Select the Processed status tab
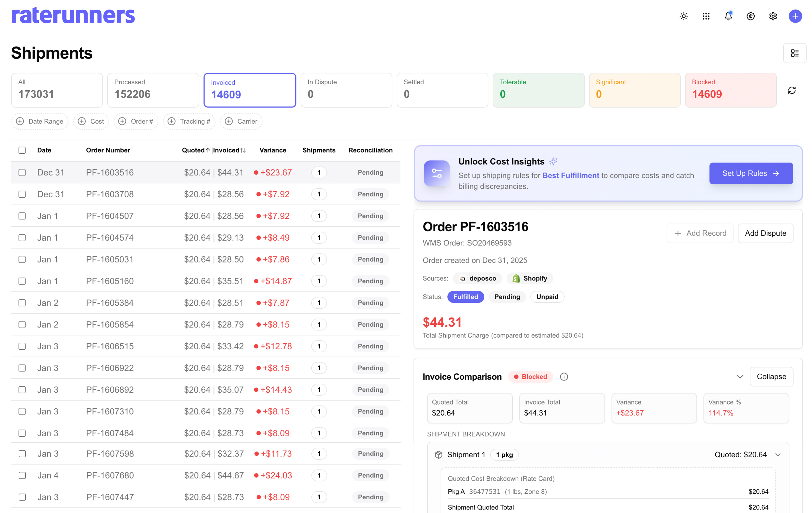812x513 pixels. 153,90
